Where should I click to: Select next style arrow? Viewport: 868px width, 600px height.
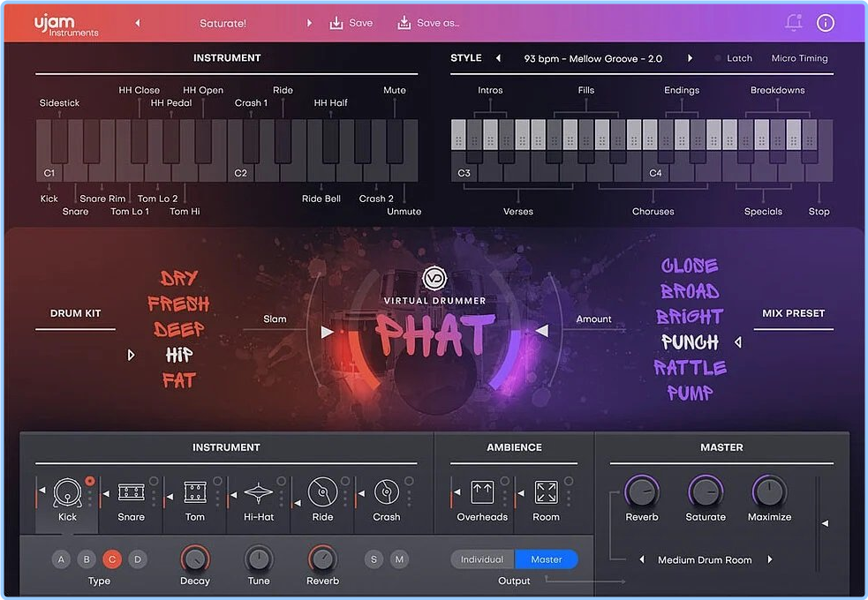point(690,58)
